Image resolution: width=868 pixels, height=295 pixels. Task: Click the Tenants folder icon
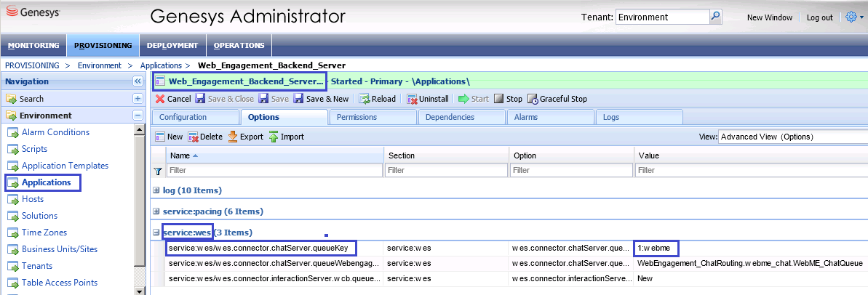(12, 266)
